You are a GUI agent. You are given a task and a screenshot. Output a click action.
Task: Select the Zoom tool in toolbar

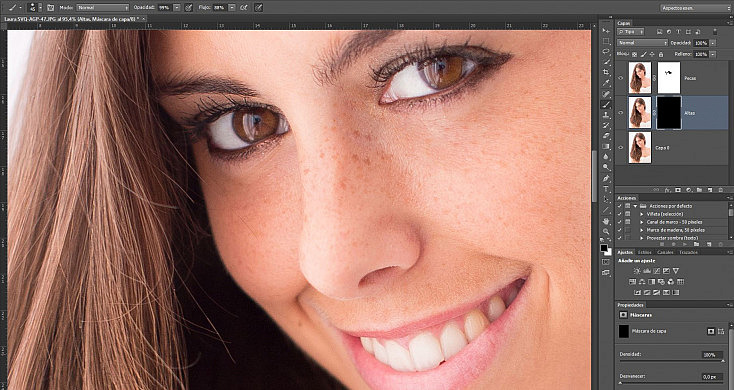pyautogui.click(x=606, y=231)
